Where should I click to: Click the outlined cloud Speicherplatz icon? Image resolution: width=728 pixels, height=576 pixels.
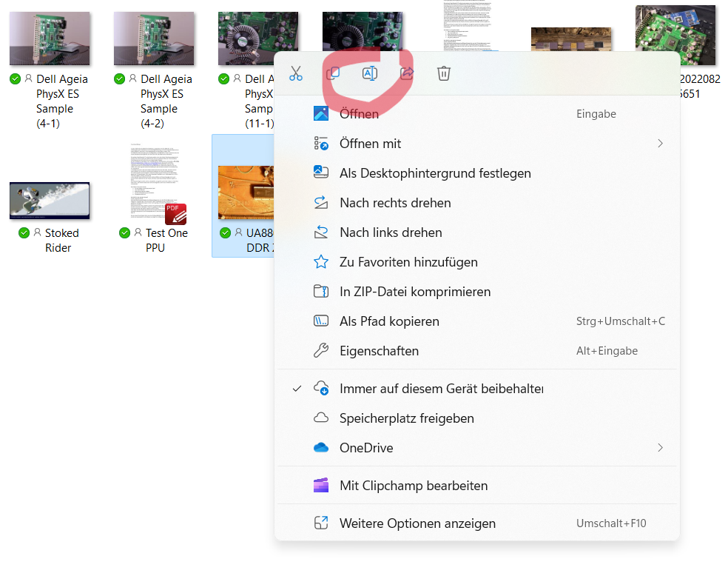click(x=321, y=418)
